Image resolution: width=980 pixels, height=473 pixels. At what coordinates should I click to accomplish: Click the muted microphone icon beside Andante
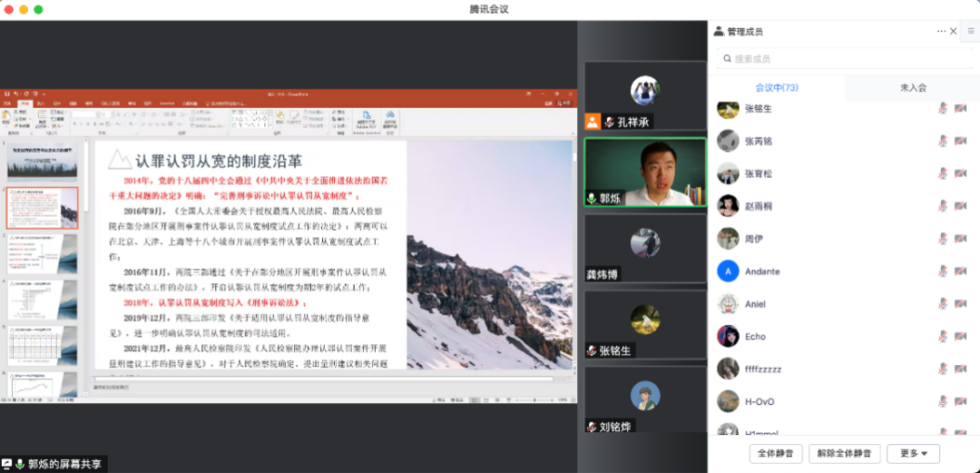tap(942, 271)
